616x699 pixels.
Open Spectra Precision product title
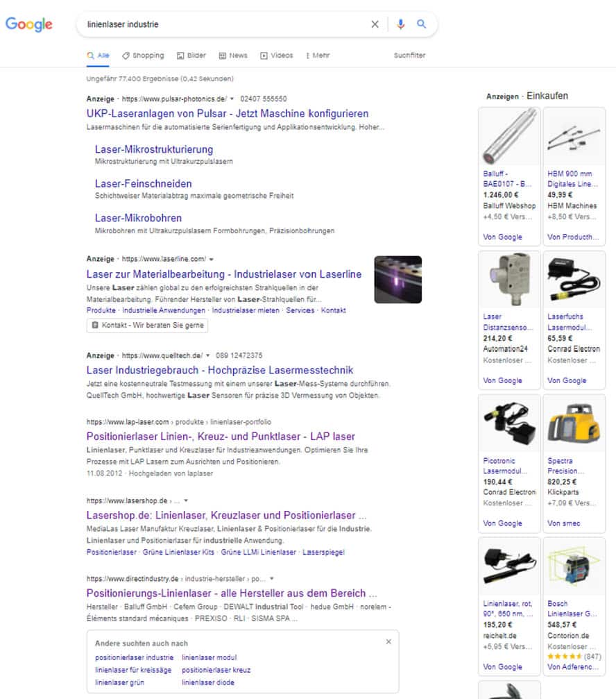click(565, 466)
